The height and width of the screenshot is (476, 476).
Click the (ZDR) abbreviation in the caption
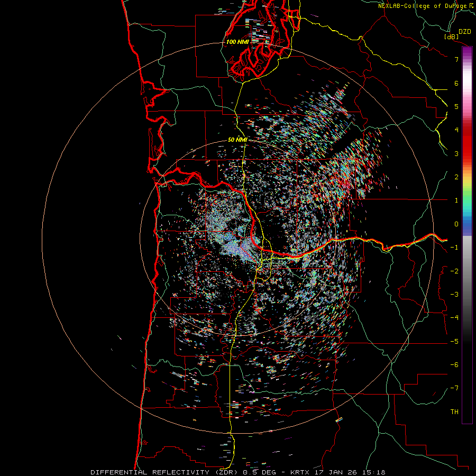226,472
